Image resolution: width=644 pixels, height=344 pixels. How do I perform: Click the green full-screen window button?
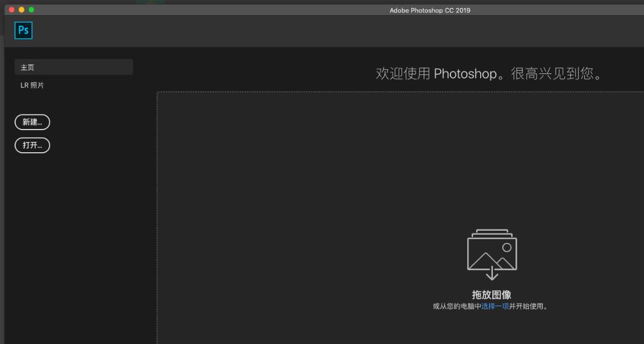click(x=32, y=9)
